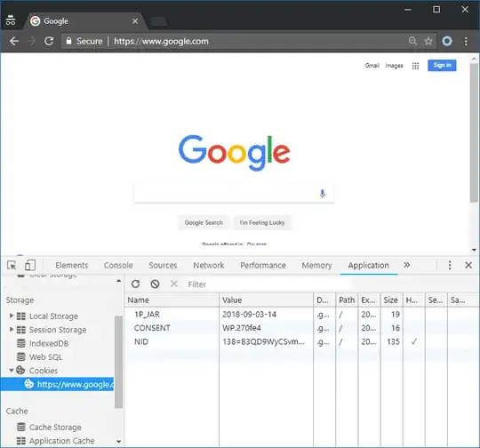Click value WP.270fe4
The width and height of the screenshot is (480, 448).
(x=242, y=328)
